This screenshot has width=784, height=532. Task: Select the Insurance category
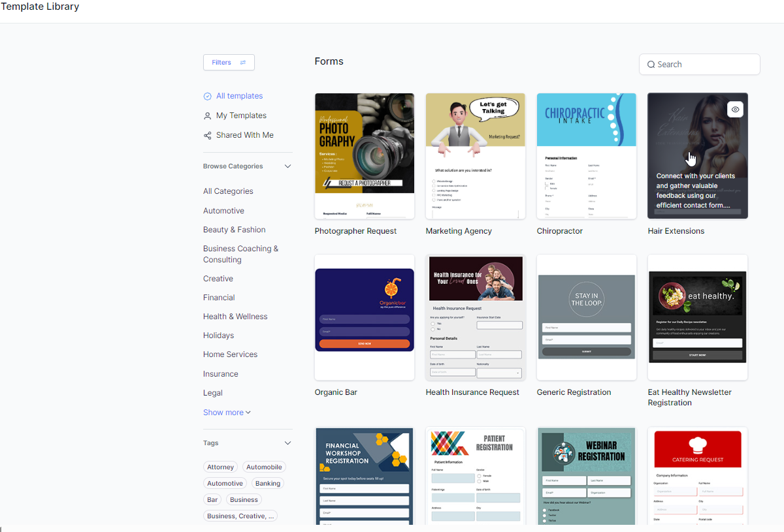point(221,374)
